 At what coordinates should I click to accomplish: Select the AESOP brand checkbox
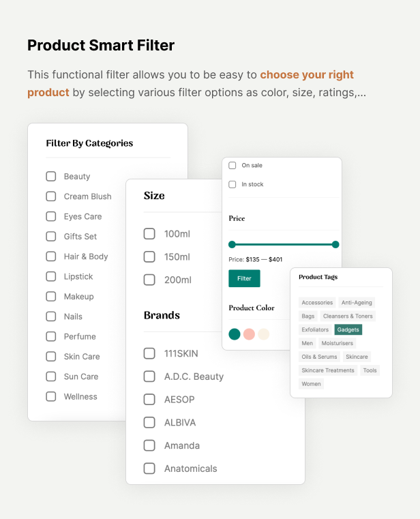tap(149, 400)
